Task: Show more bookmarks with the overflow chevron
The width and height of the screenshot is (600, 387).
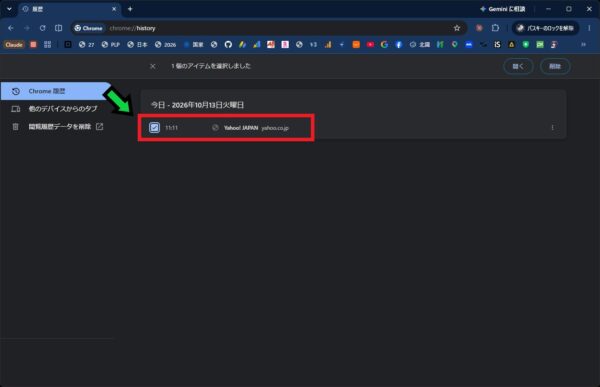Action: click(584, 45)
